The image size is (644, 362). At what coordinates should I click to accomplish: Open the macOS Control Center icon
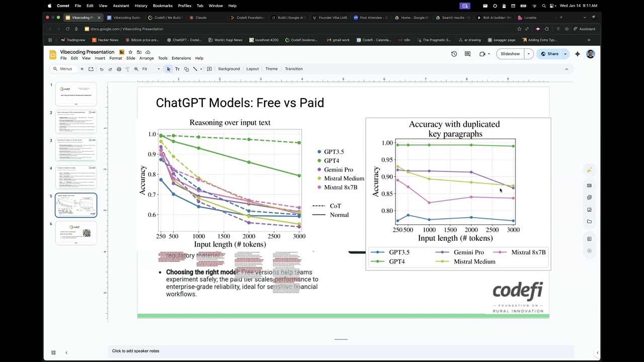(x=552, y=6)
